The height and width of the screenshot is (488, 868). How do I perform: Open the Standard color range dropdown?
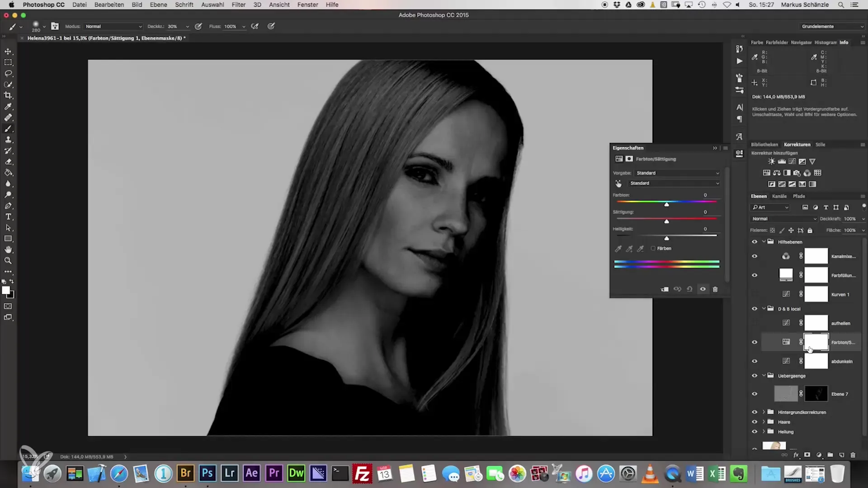(x=675, y=183)
